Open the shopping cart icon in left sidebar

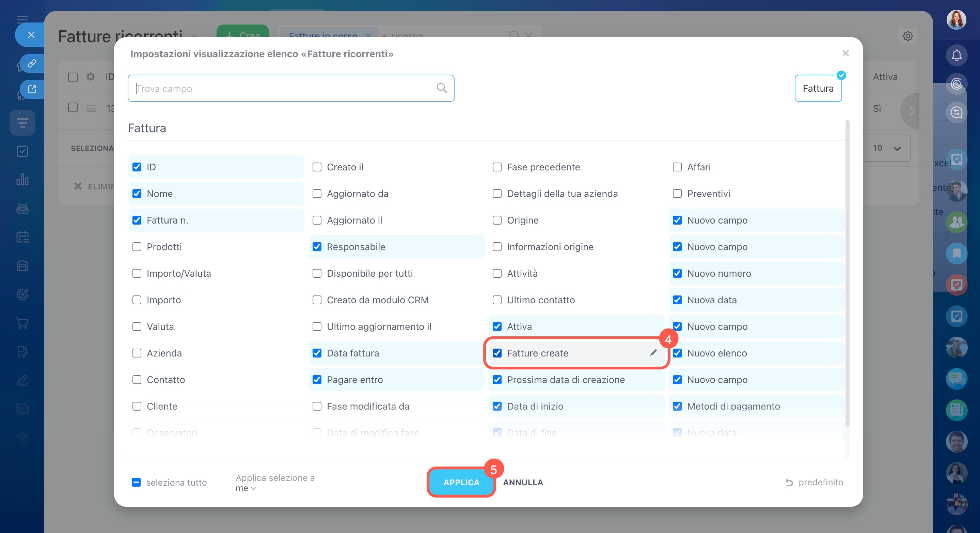tap(22, 323)
